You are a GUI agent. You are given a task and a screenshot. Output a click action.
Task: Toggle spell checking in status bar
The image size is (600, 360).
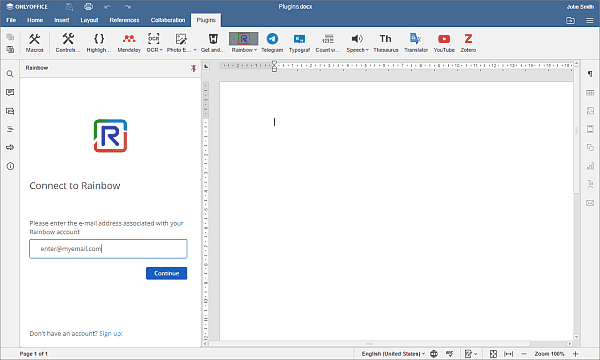[450, 354]
